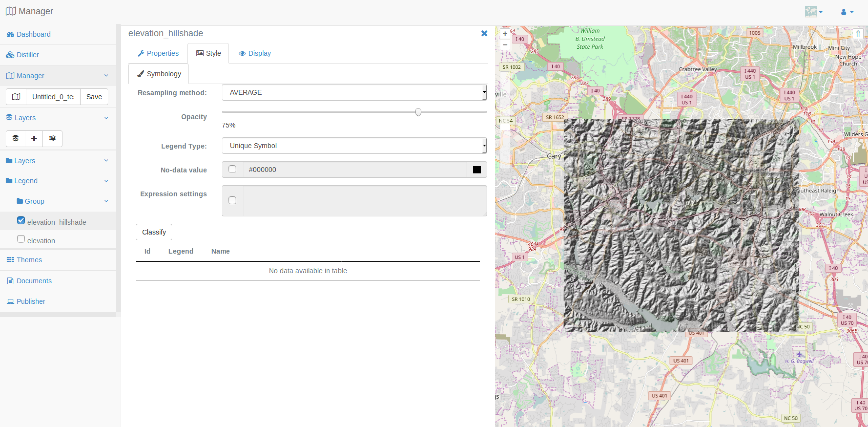
Task: Open the Resampling method dropdown
Action: [x=354, y=92]
